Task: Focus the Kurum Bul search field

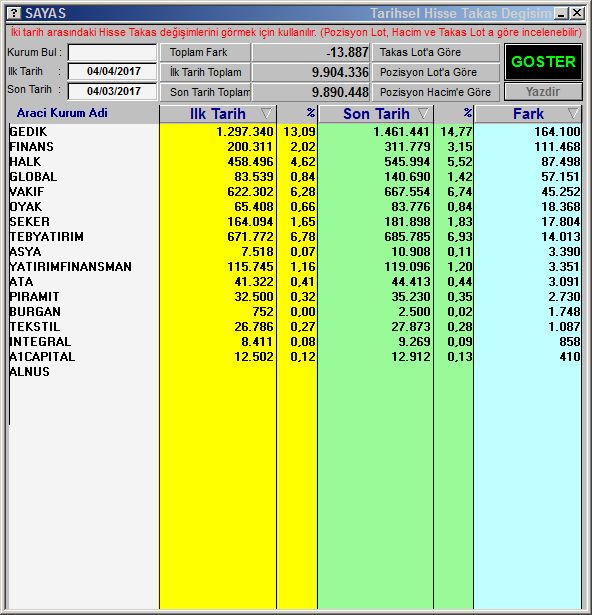Action: tap(112, 52)
